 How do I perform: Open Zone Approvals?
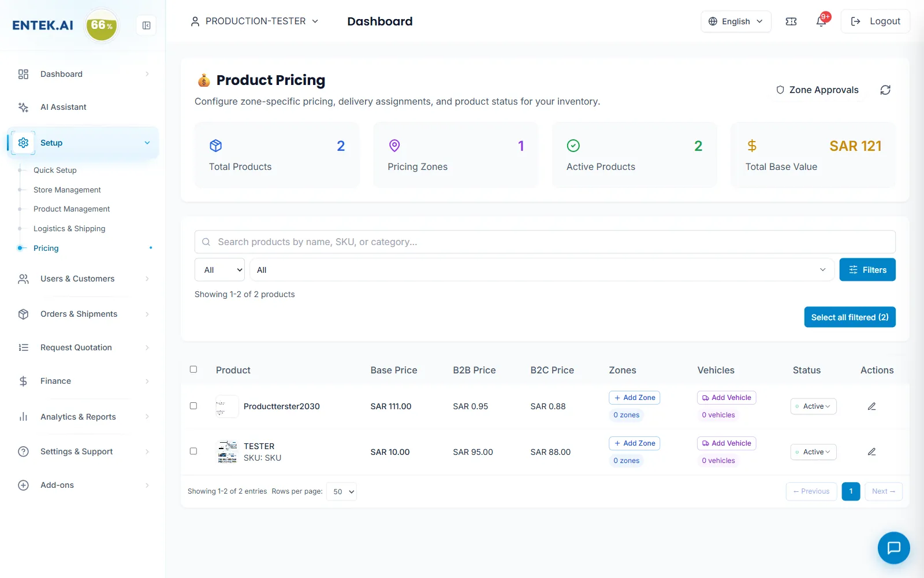pos(817,90)
